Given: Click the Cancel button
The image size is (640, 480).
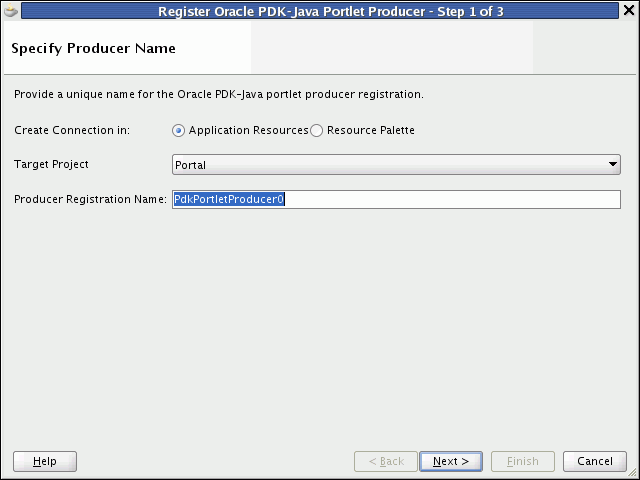Looking at the screenshot, I should click(x=595, y=461).
